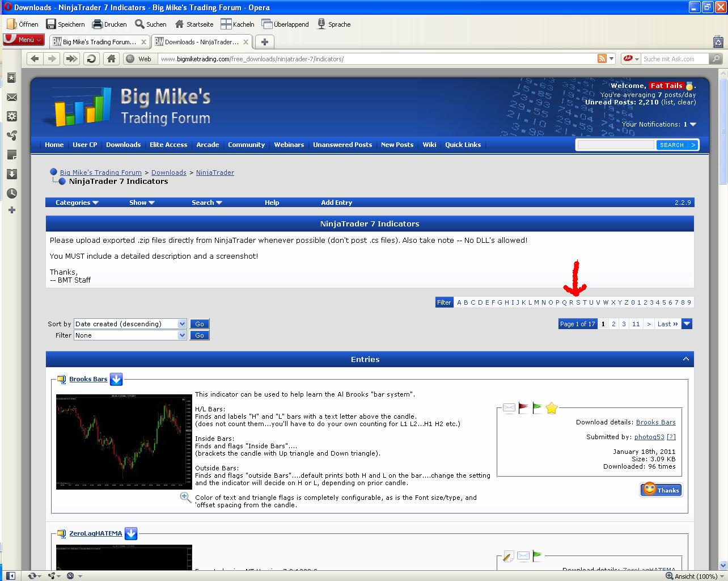
Task: Open the mail panel in sidebar
Action: pyautogui.click(x=11, y=97)
